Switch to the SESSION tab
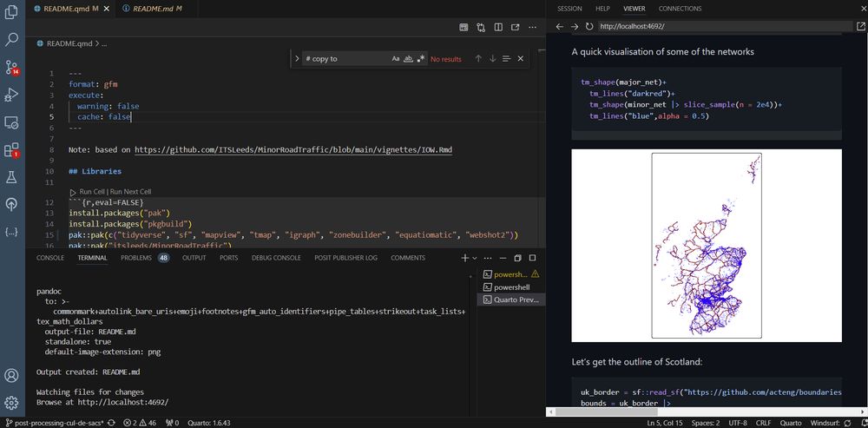 click(569, 9)
